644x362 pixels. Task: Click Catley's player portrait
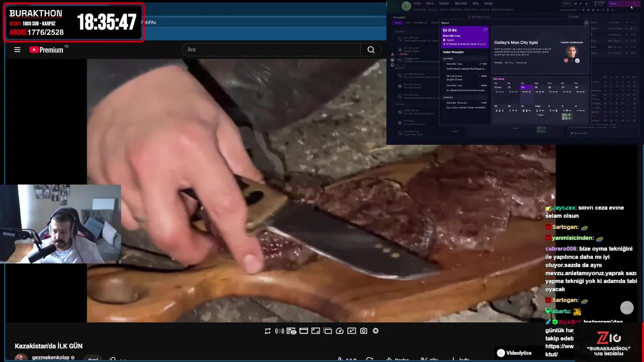(x=572, y=52)
